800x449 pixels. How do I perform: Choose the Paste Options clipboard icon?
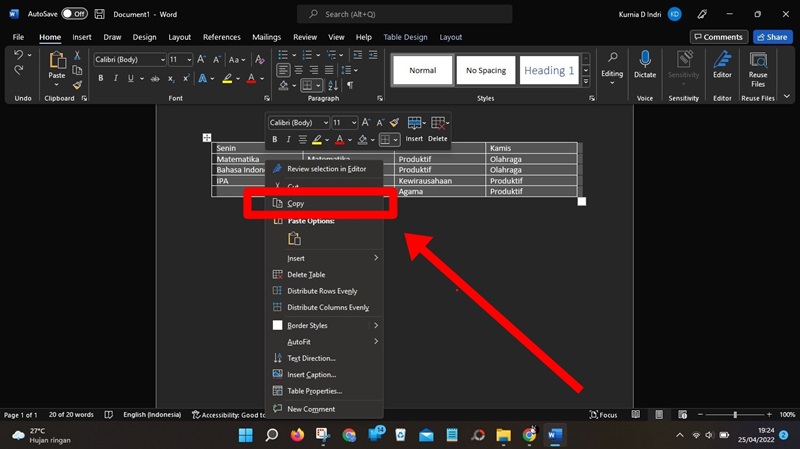point(294,238)
